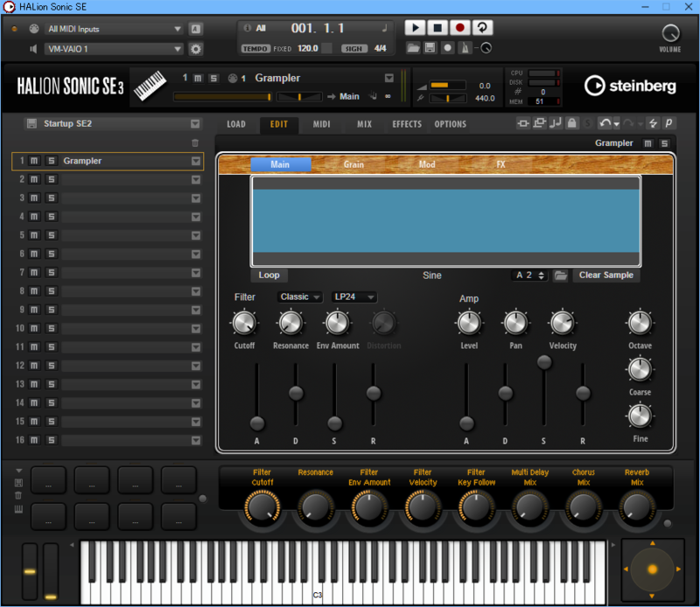This screenshot has width=700, height=607.
Task: Toggle the metronome icon
Action: 465,48
